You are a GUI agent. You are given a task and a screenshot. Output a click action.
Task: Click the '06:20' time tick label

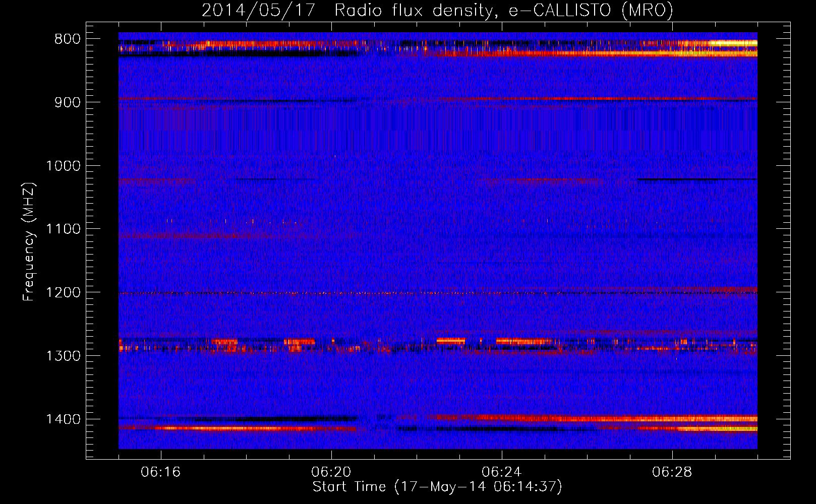point(331,472)
